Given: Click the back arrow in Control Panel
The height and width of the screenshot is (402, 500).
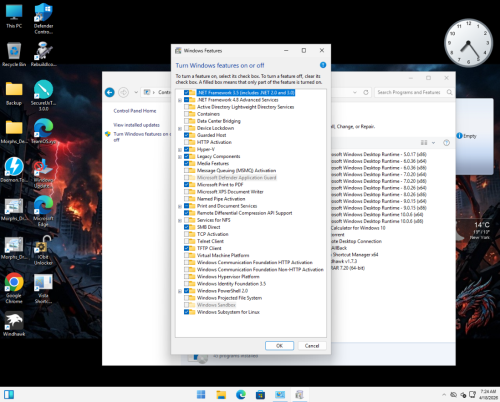Looking at the screenshot, I should pyautogui.click(x=110, y=92).
